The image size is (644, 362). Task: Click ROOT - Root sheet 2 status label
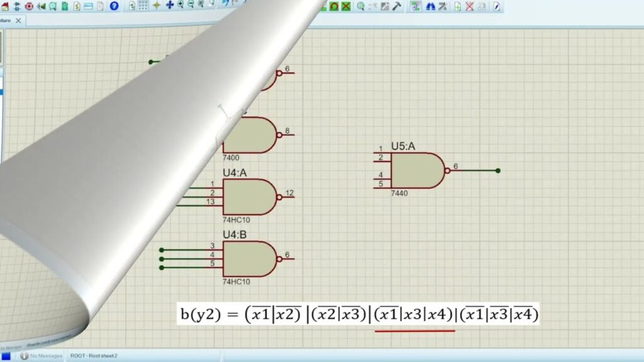[x=94, y=356]
